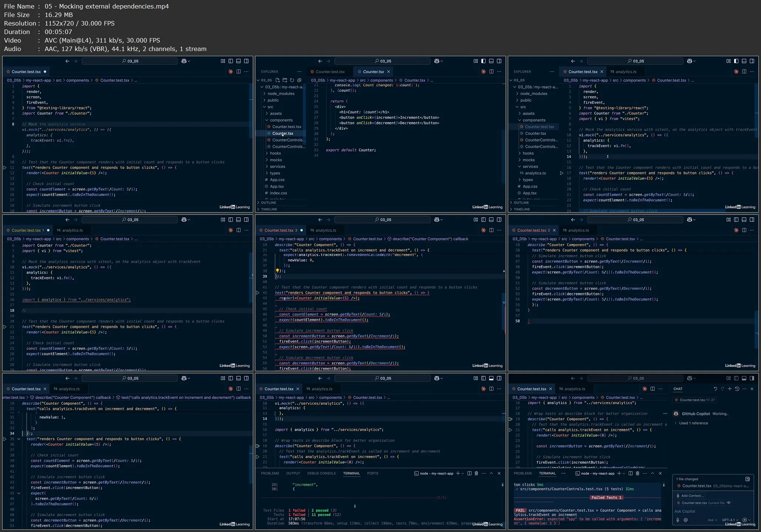This screenshot has width=761, height=532.
Task: Click the undo arrow in Chat header
Action: pos(715,389)
